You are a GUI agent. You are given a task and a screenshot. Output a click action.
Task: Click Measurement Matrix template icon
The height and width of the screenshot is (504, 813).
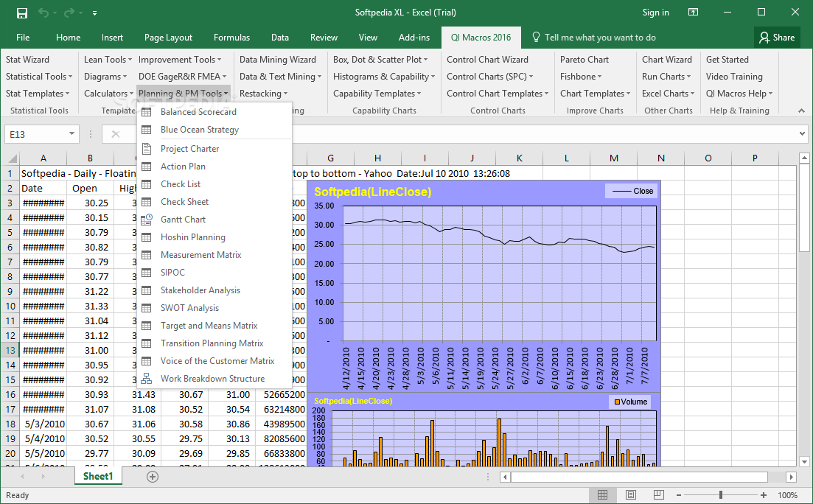click(x=147, y=255)
